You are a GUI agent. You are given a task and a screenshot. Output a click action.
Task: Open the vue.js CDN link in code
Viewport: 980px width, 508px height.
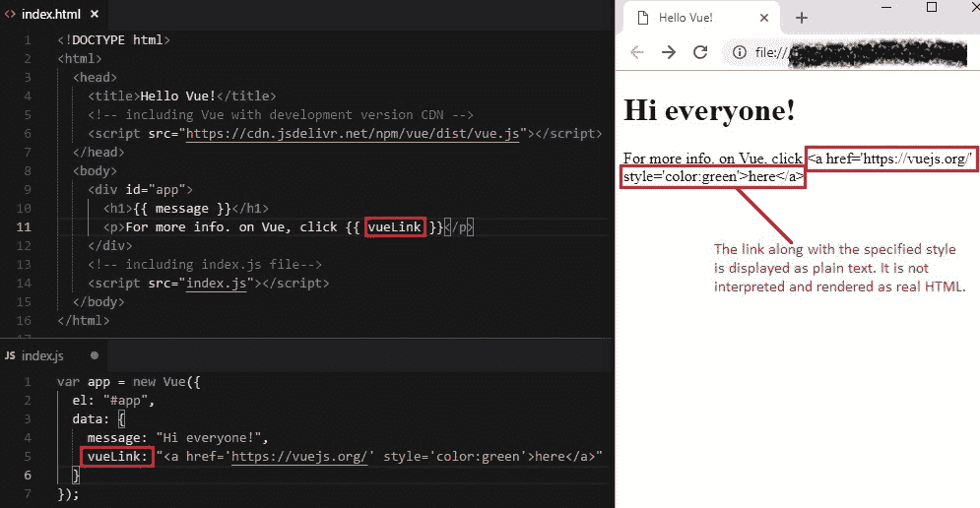coord(353,134)
